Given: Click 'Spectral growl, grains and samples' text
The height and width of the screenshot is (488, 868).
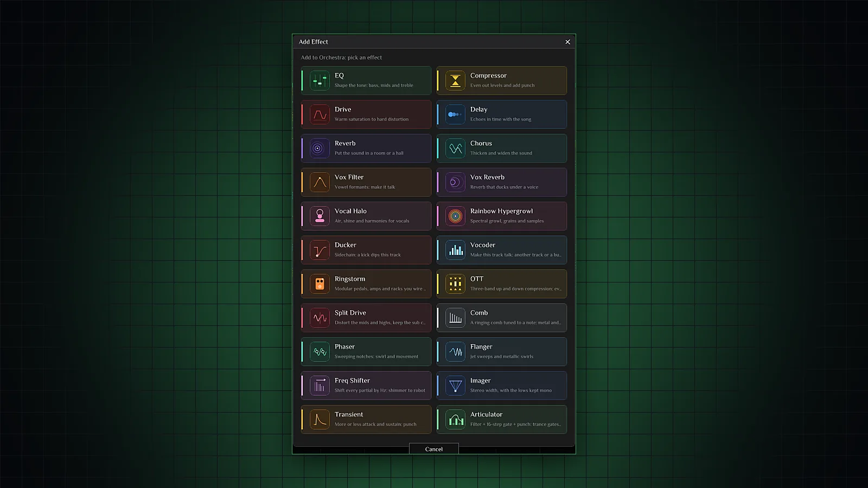Looking at the screenshot, I should 507,221.
